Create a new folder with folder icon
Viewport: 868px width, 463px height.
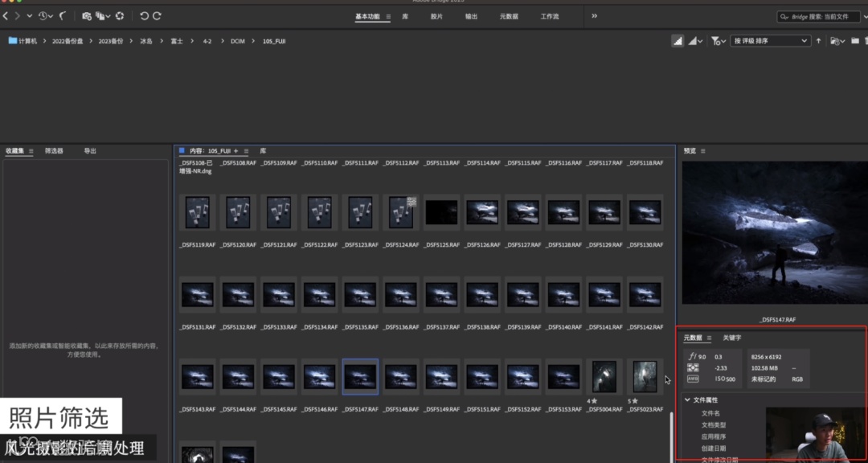[855, 41]
